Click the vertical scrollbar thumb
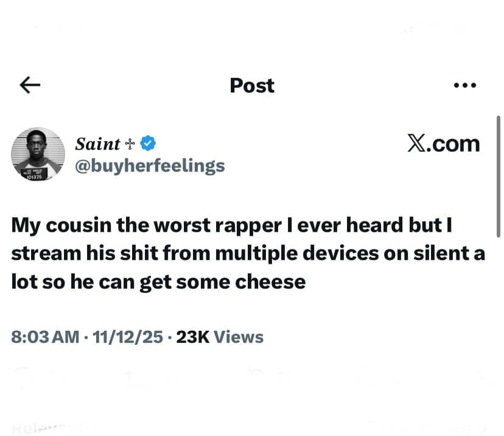Screen dimensions: 504x436 499,176
